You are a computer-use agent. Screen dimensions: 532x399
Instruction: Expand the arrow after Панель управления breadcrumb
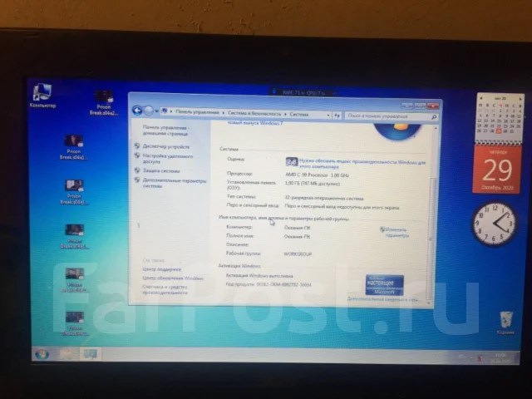[x=224, y=112]
